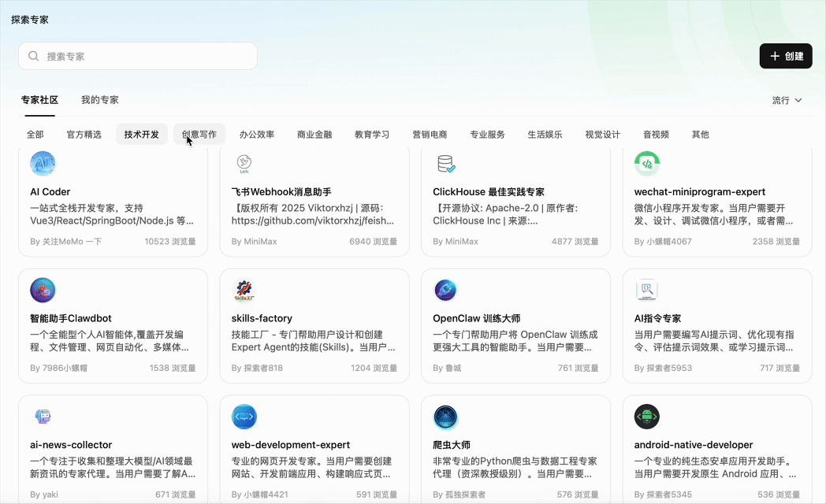
Task: Click the android-native-developer robot icon
Action: coord(647,417)
